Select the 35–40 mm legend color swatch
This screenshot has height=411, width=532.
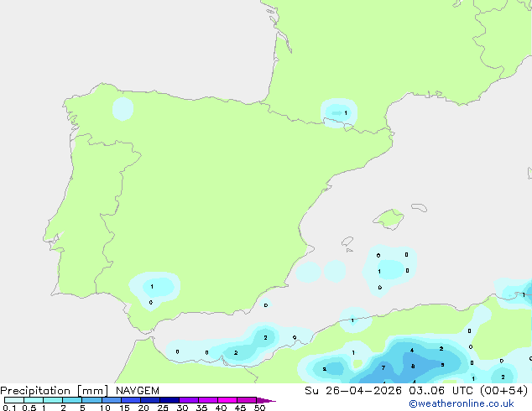point(208,400)
